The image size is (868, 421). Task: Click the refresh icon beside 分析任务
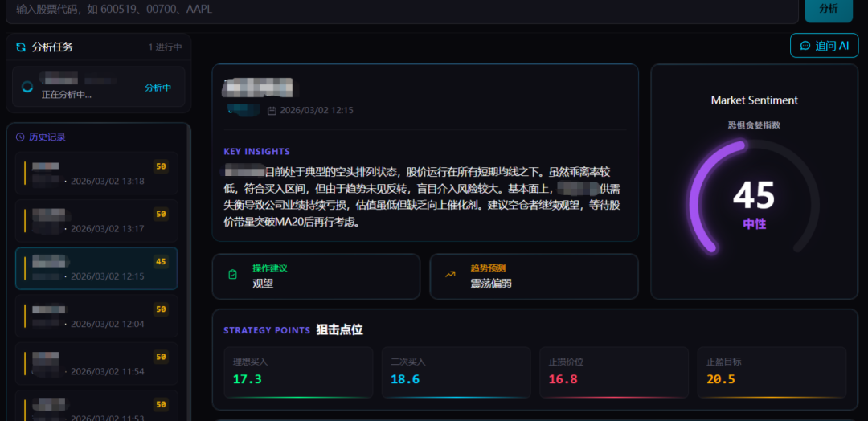click(x=21, y=47)
